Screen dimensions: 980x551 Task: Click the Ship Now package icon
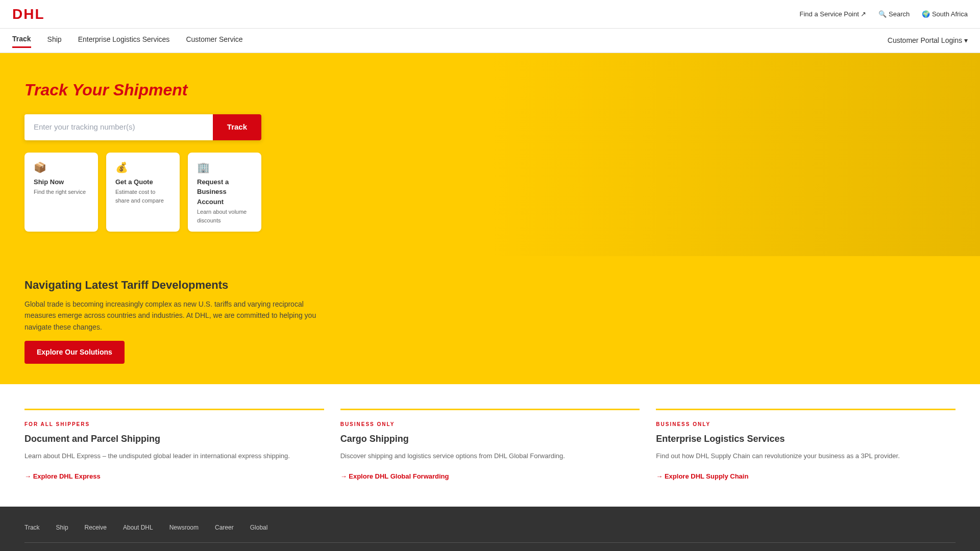click(x=40, y=168)
